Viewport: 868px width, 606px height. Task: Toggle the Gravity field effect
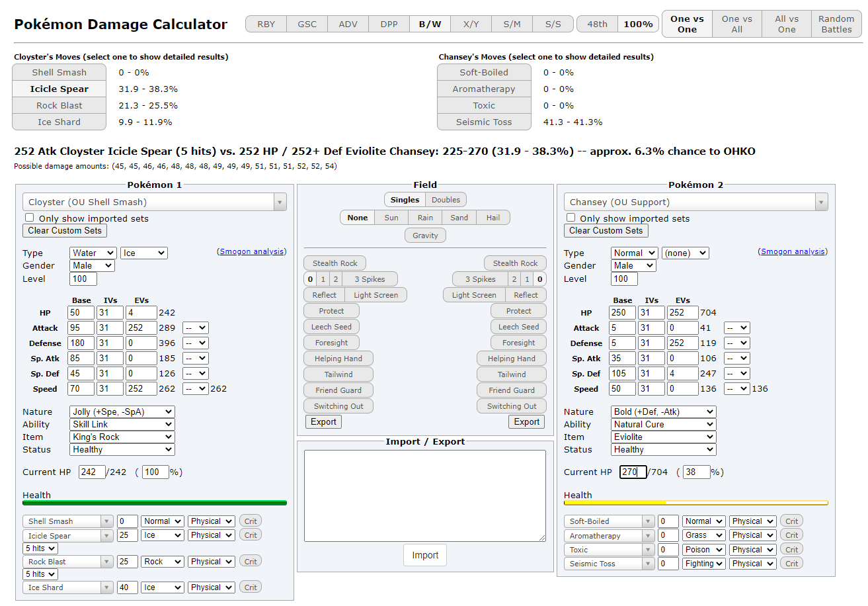click(425, 236)
